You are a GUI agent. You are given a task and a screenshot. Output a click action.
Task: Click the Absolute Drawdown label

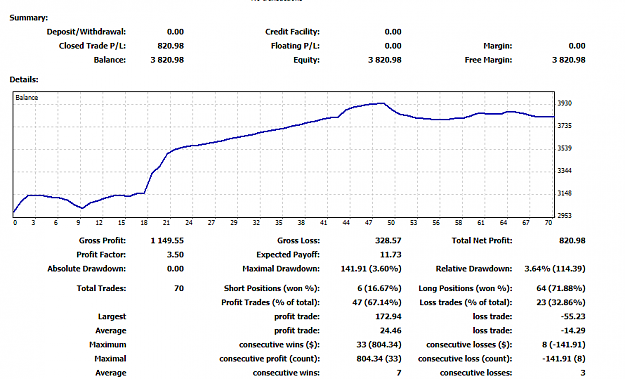click(x=86, y=269)
